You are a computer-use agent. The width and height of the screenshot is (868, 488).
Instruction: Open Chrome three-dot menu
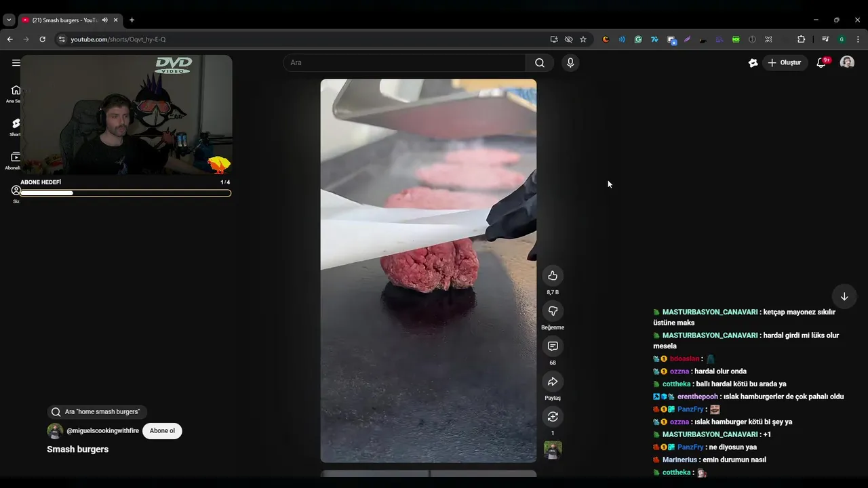(x=858, y=39)
